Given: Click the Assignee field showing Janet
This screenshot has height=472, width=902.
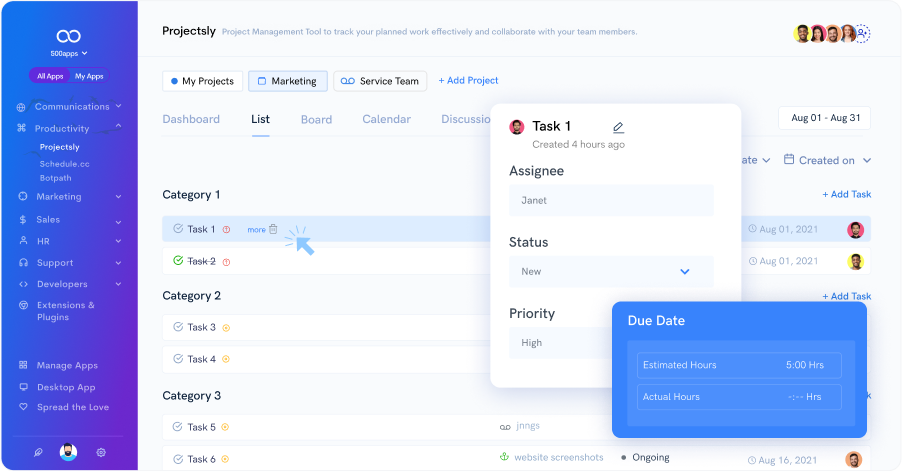Looking at the screenshot, I should pyautogui.click(x=611, y=200).
